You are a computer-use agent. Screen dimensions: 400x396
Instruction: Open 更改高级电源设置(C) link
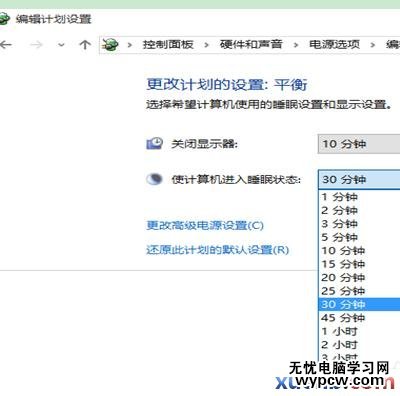point(205,225)
